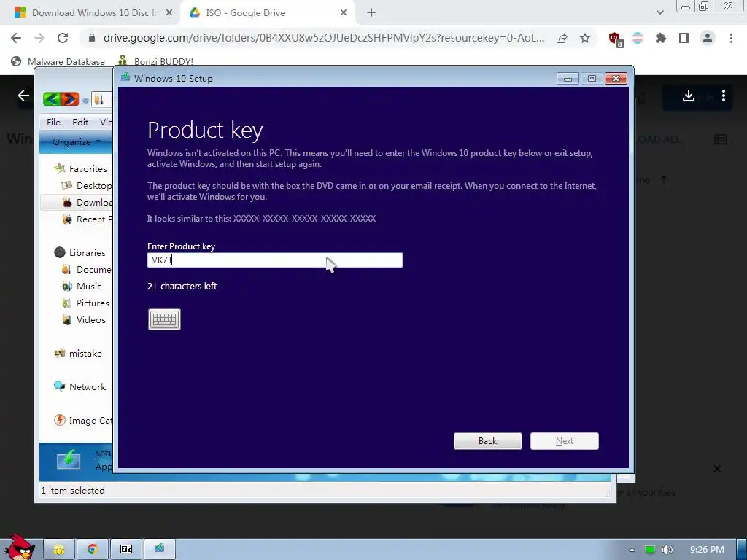Dismiss the Drive banner with the X
This screenshot has height=560, width=747.
[717, 469]
